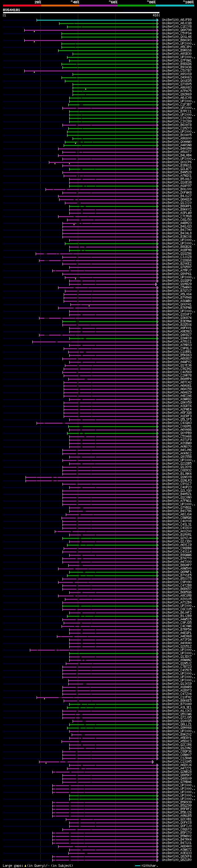The image size is (197, 868).
Task: Select the UniRef100_B4LHB4 label
Action: click(177, 155)
